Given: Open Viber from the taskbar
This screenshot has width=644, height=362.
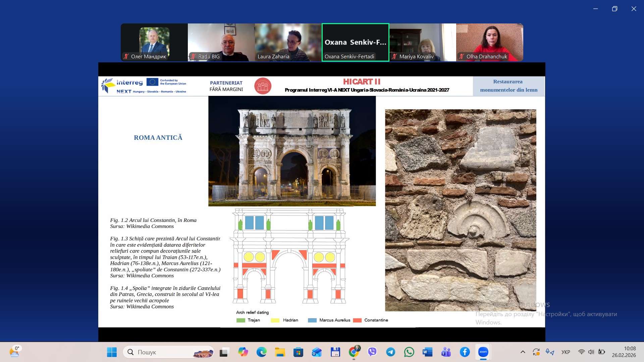Looking at the screenshot, I should point(372,352).
